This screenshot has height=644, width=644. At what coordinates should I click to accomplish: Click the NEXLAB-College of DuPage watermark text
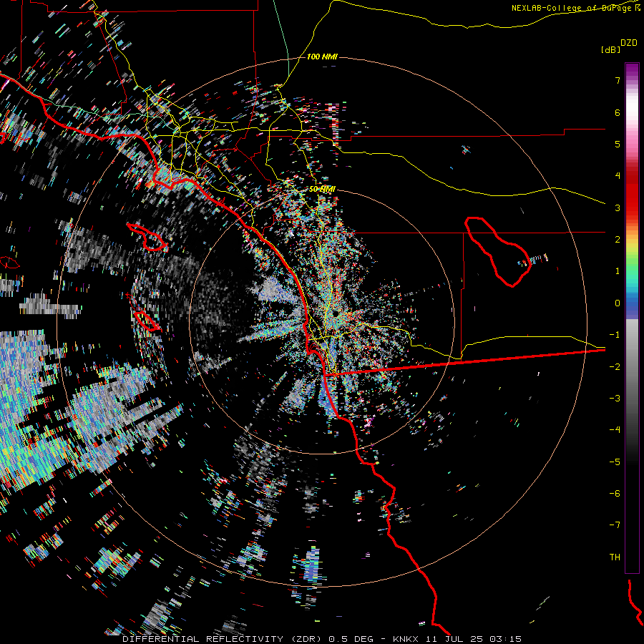pyautogui.click(x=577, y=8)
